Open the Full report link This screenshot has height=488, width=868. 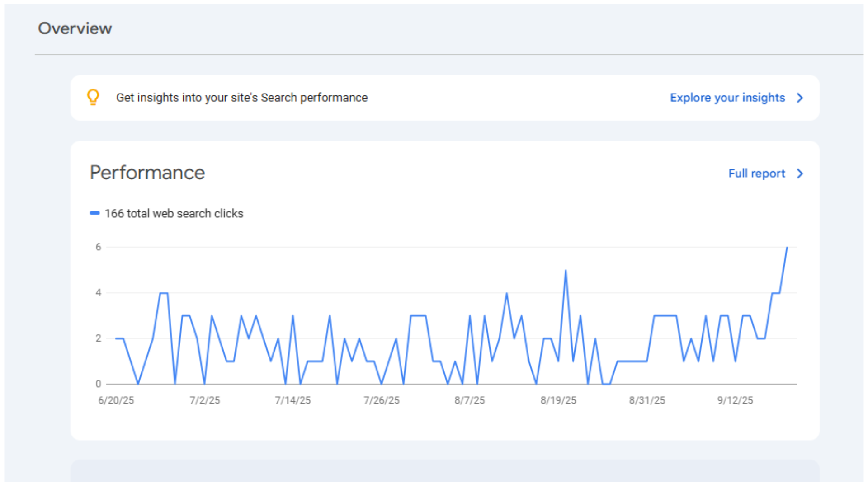(756, 174)
